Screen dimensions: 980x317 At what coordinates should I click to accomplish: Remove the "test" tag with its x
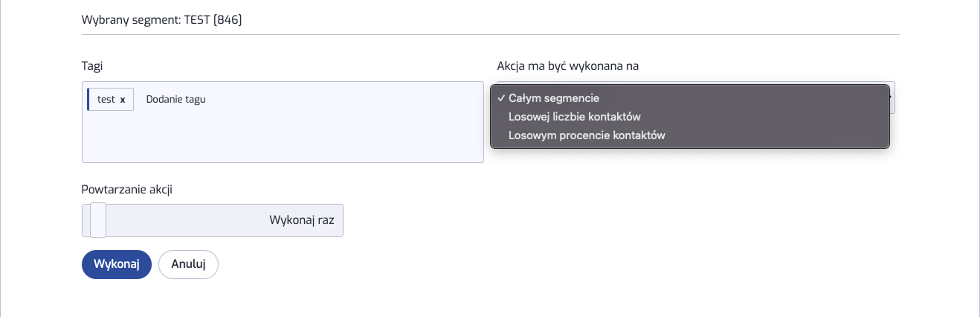[123, 100]
